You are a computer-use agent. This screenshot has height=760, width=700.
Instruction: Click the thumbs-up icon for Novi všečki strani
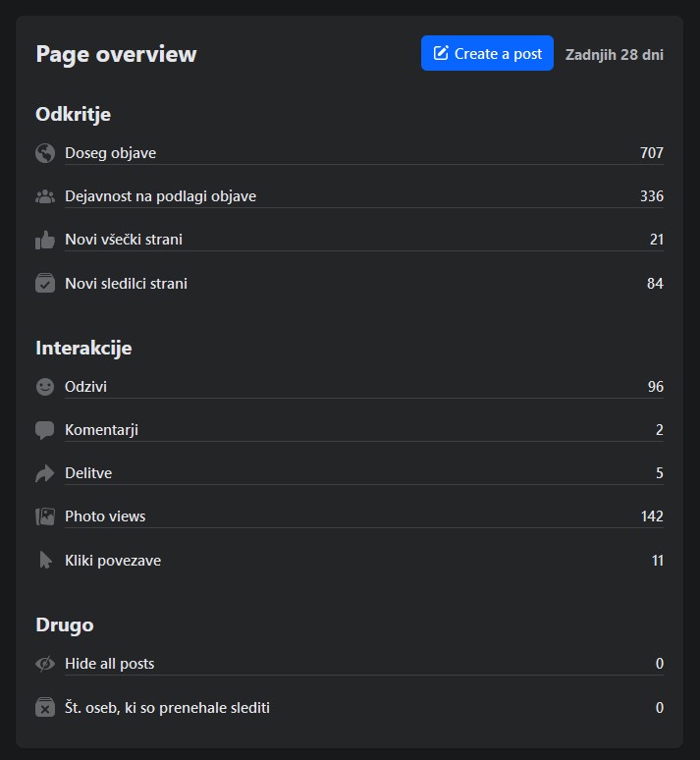44,240
